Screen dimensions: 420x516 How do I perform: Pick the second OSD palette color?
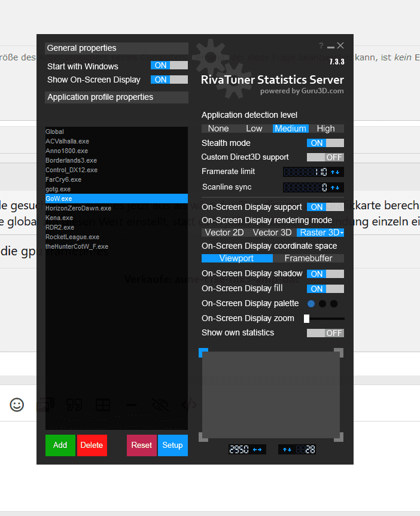point(322,304)
